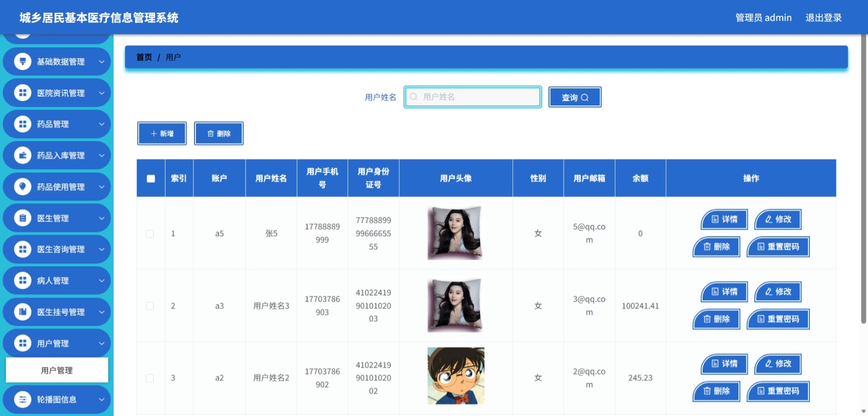Expand the 药品入库管理 chevron
The width and height of the screenshot is (868, 416).
pyautogui.click(x=101, y=155)
